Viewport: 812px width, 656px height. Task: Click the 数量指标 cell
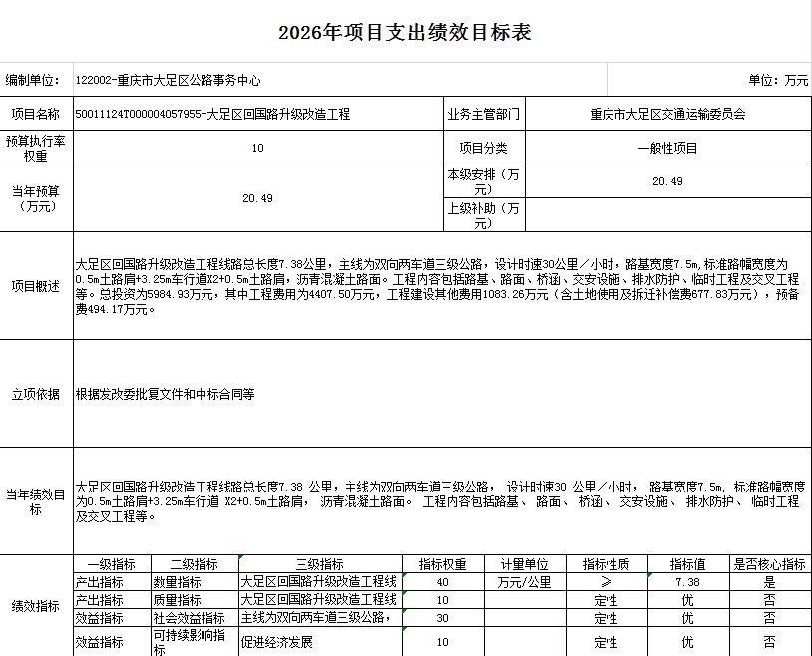(177, 582)
